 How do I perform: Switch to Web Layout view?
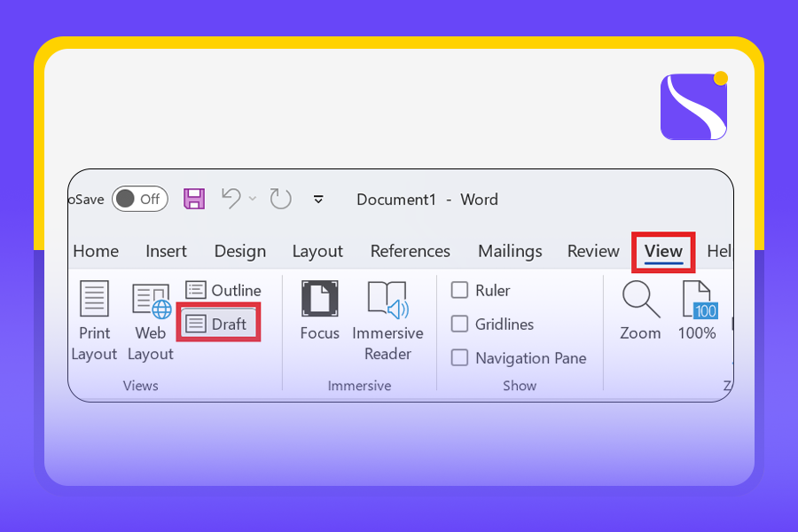[151, 320]
